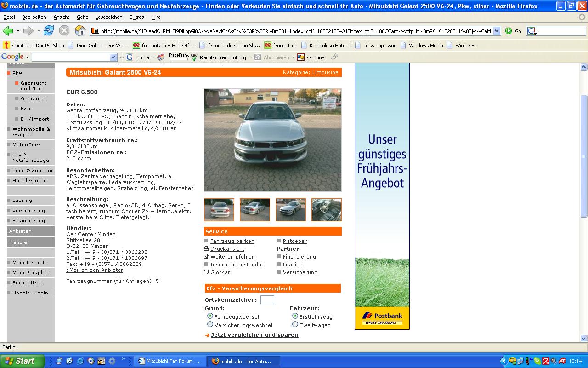Click the Back arrow navigation icon
This screenshot has width=588, height=368.
coord(8,31)
